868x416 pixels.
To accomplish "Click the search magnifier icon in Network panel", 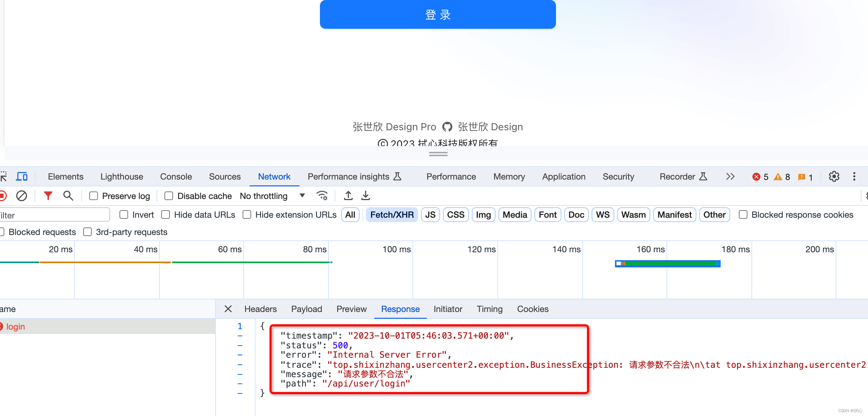I will pos(68,196).
